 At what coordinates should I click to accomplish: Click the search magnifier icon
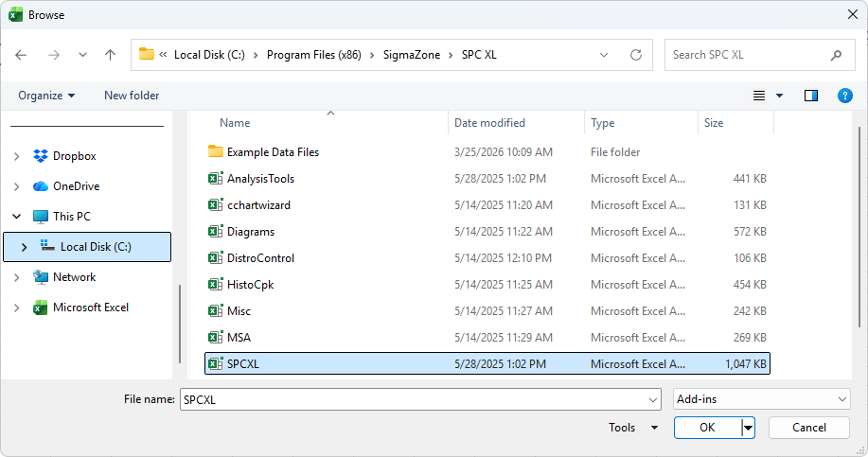tap(837, 55)
